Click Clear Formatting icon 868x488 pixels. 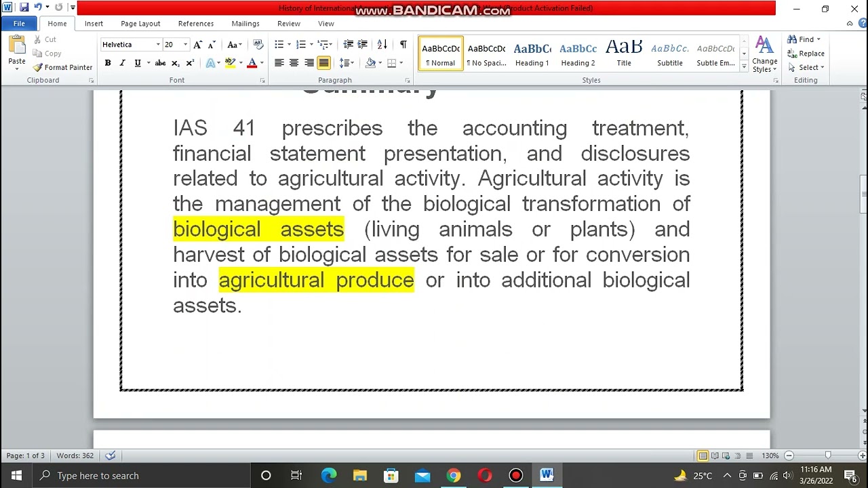pyautogui.click(x=258, y=45)
